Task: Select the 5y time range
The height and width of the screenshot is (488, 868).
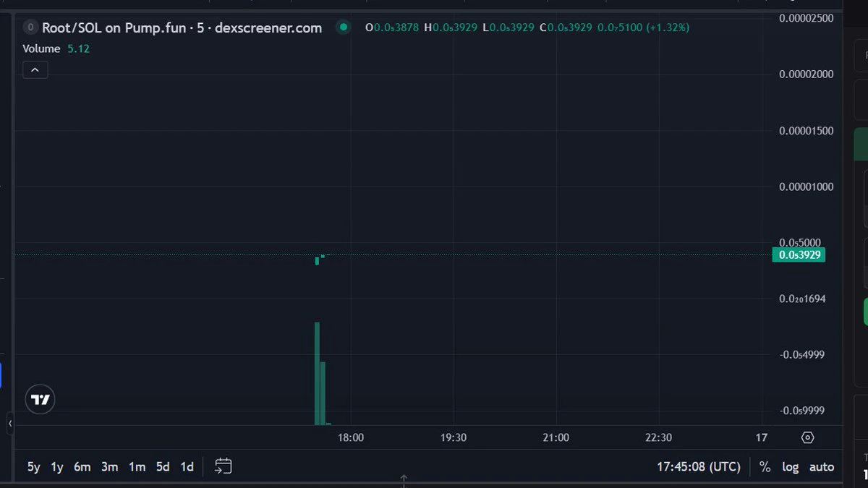Action: click(x=34, y=467)
